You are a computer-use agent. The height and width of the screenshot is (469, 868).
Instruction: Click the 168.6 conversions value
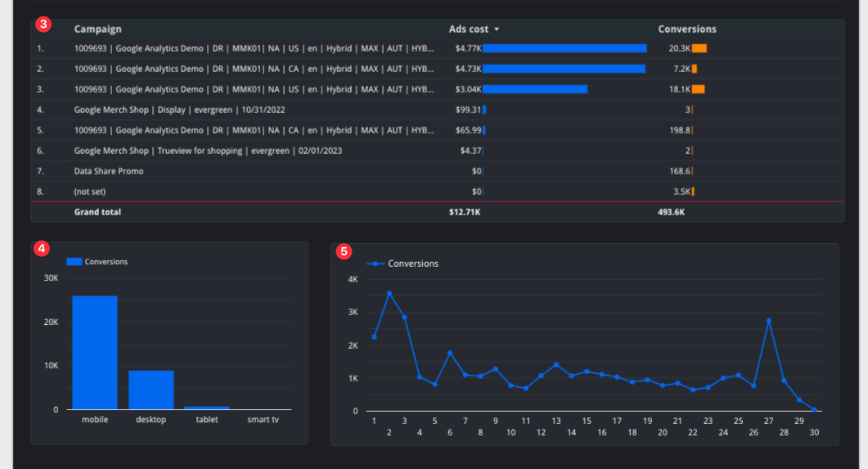pos(680,171)
